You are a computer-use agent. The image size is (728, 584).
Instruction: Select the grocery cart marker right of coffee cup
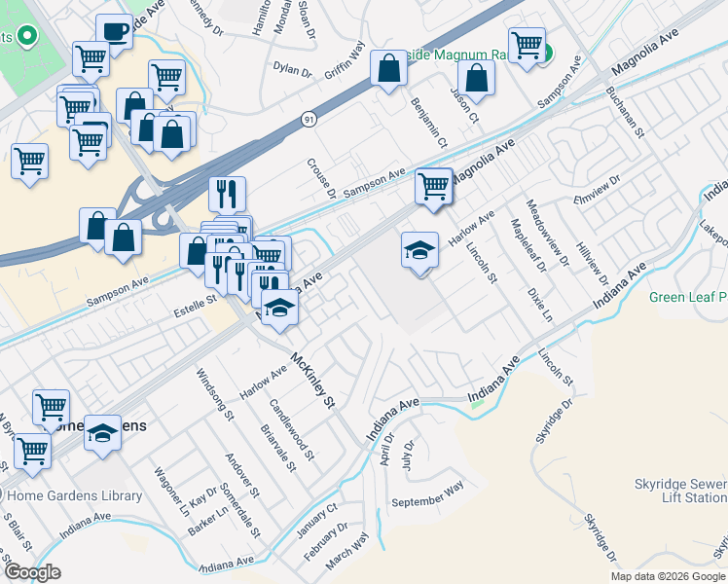pos(167,79)
